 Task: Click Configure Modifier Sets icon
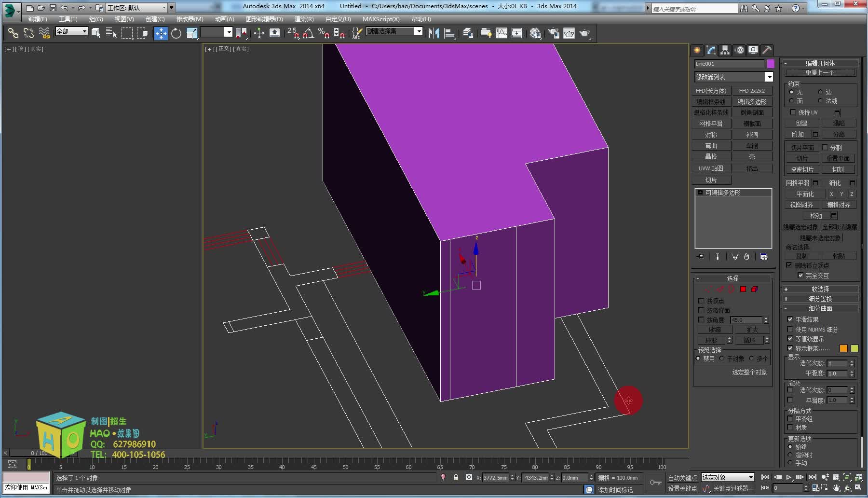pos(764,257)
